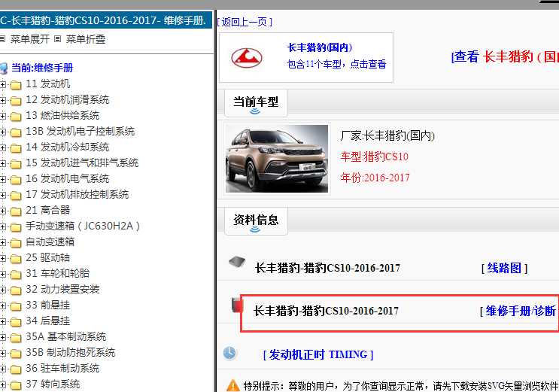This screenshot has width=559, height=392.
Task: Click folder icon for 14 发动机冷却系统
Action: pyautogui.click(x=16, y=148)
